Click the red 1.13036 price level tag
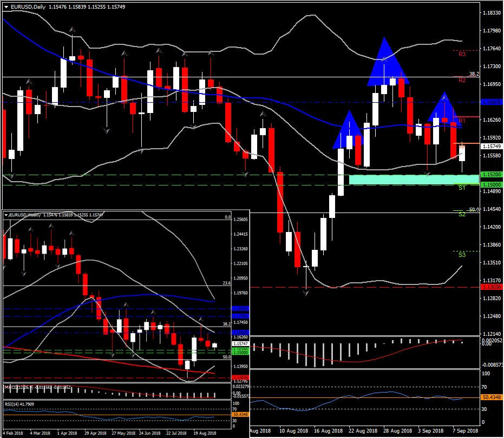Viewport: 504px width, 438px height. [x=492, y=287]
